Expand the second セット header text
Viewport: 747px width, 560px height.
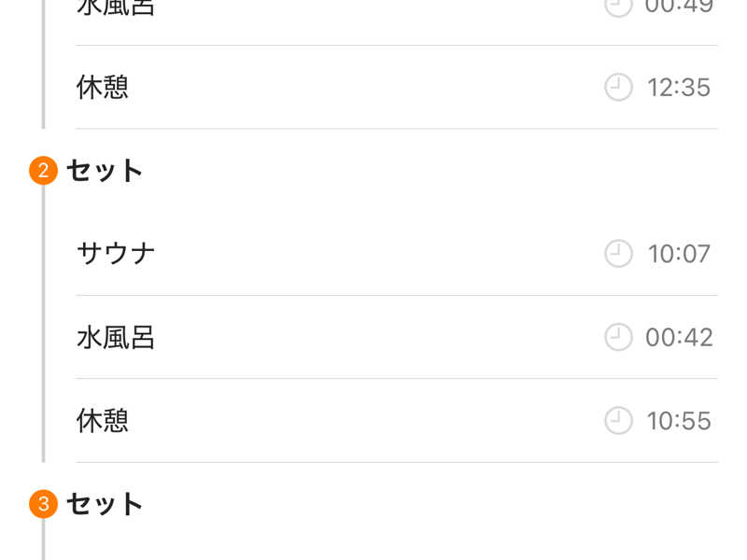pyautogui.click(x=105, y=171)
